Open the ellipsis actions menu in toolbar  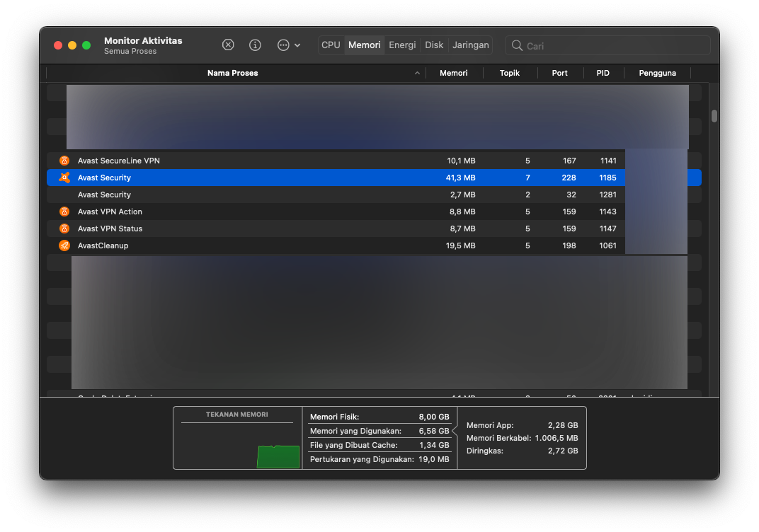(x=288, y=45)
